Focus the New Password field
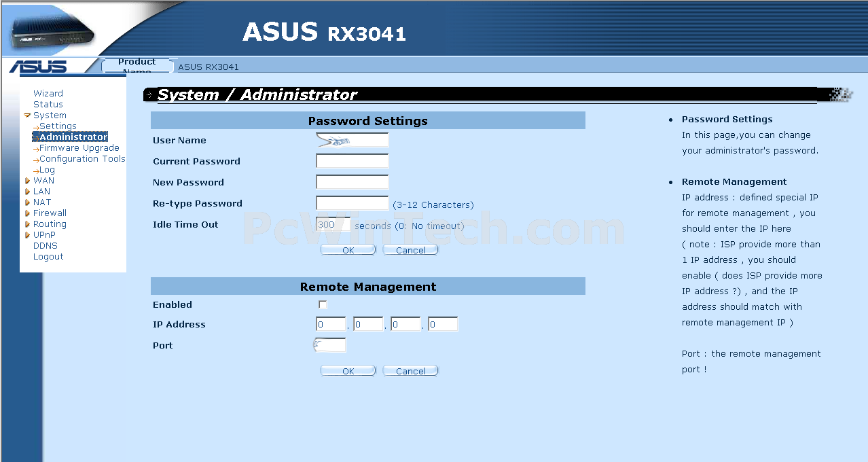This screenshot has width=868, height=462. (x=352, y=182)
